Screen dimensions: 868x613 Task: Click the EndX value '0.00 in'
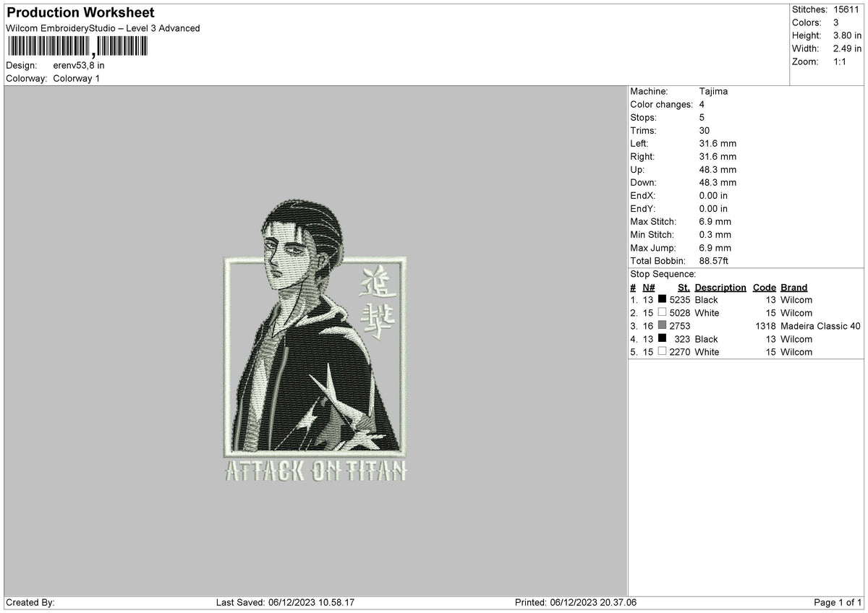point(713,195)
